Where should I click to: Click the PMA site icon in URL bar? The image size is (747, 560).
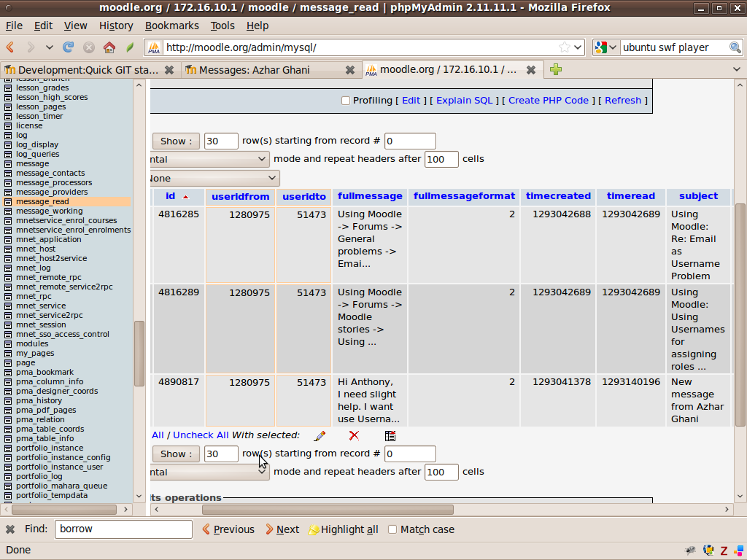(x=154, y=47)
